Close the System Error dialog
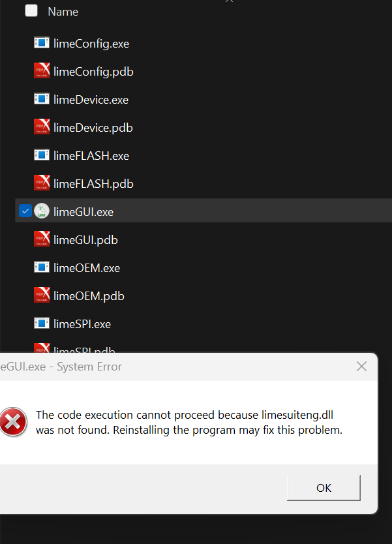The height and width of the screenshot is (544, 392). click(361, 367)
